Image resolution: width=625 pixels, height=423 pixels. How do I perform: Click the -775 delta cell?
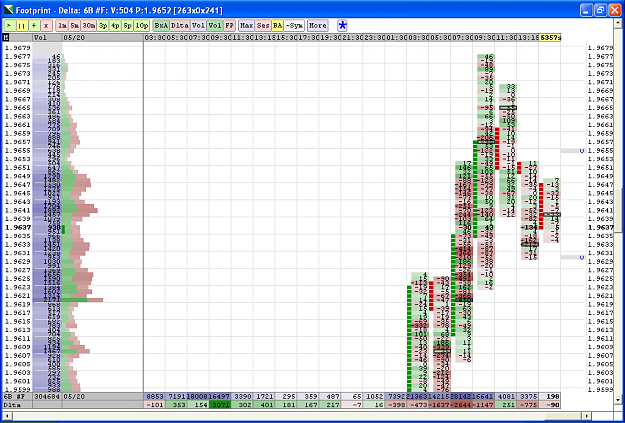526,405
